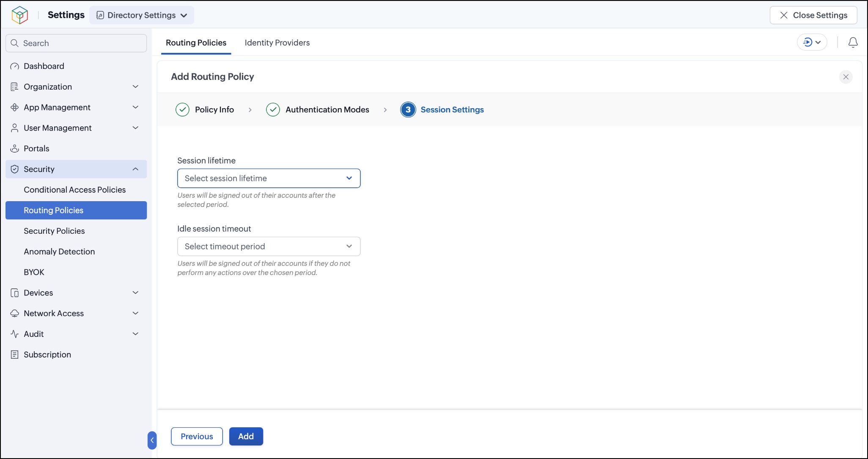Screen dimensions: 868x459
Task: Click the Directory Settings icon
Action: 100,15
